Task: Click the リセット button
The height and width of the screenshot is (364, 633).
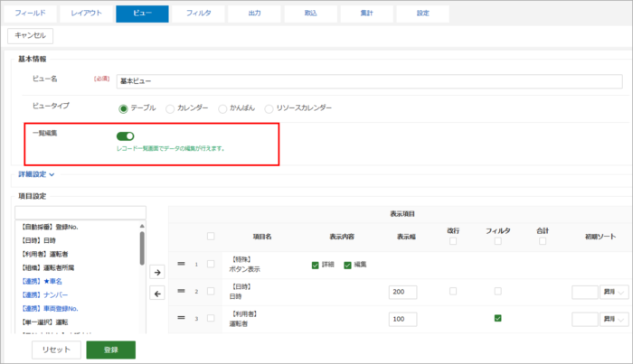Action: pos(56,350)
